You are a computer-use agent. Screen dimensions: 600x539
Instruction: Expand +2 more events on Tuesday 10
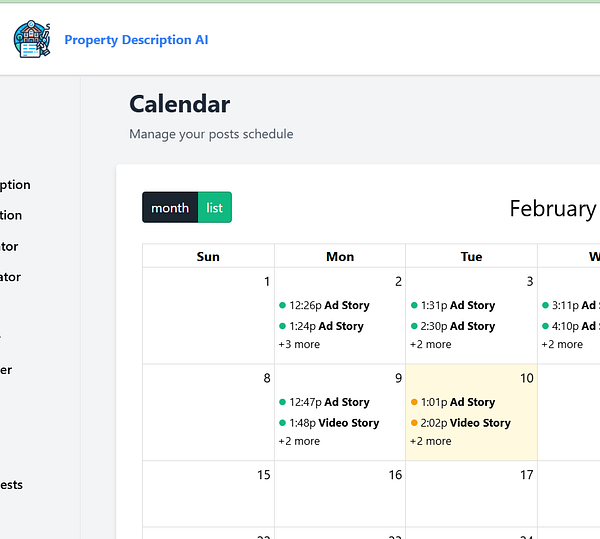431,441
